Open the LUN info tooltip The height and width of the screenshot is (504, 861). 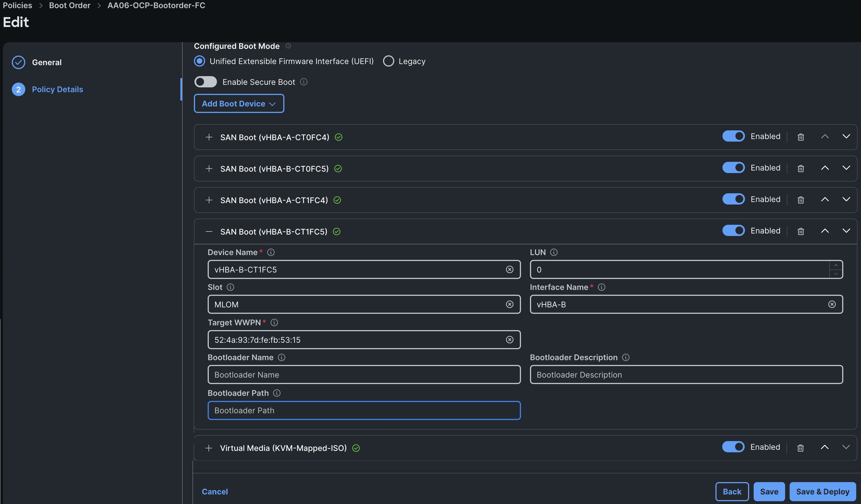(x=554, y=252)
